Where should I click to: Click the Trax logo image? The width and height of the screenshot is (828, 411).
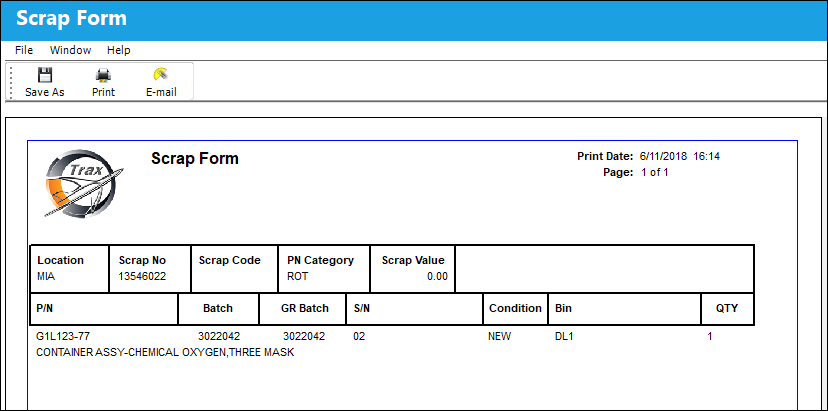pyautogui.click(x=84, y=183)
